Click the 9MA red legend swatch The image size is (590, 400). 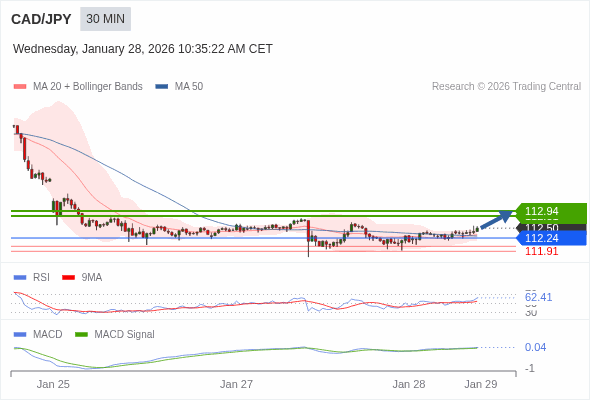coord(68,278)
